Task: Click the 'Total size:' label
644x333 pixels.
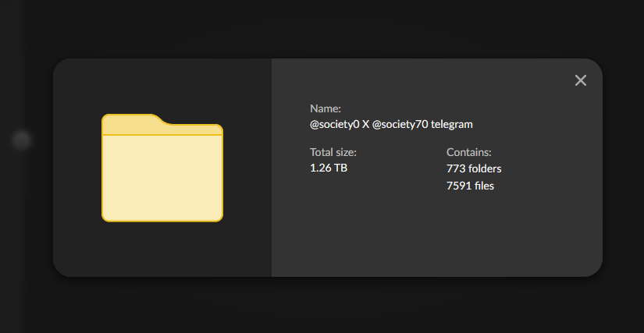Action: tap(333, 153)
